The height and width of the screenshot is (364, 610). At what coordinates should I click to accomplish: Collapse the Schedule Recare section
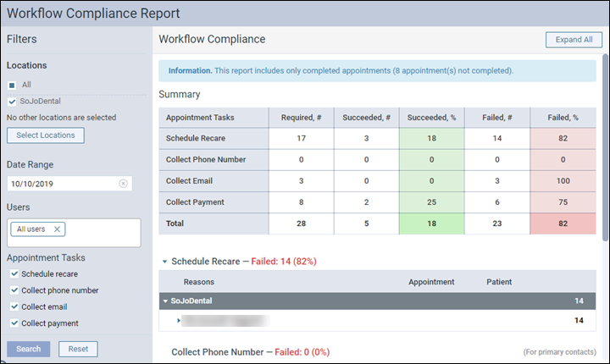pos(164,262)
